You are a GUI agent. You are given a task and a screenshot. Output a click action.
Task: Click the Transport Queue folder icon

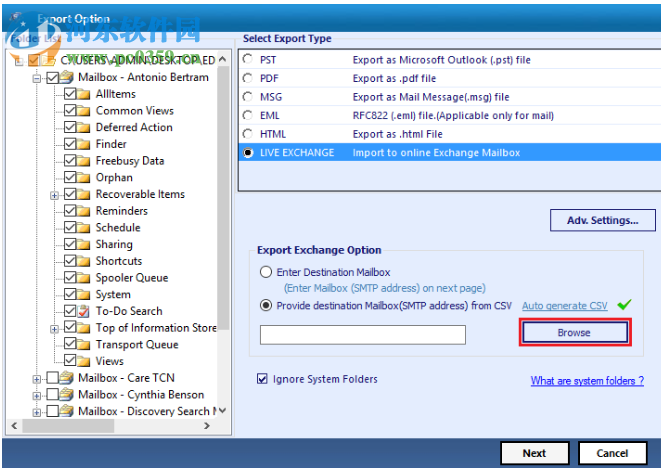coord(83,344)
